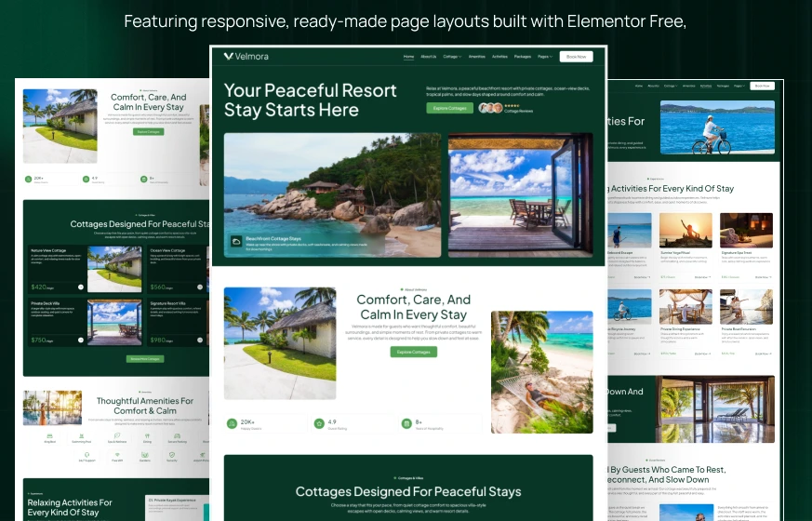Click the 4.9 rating star icon in center page

319,423
